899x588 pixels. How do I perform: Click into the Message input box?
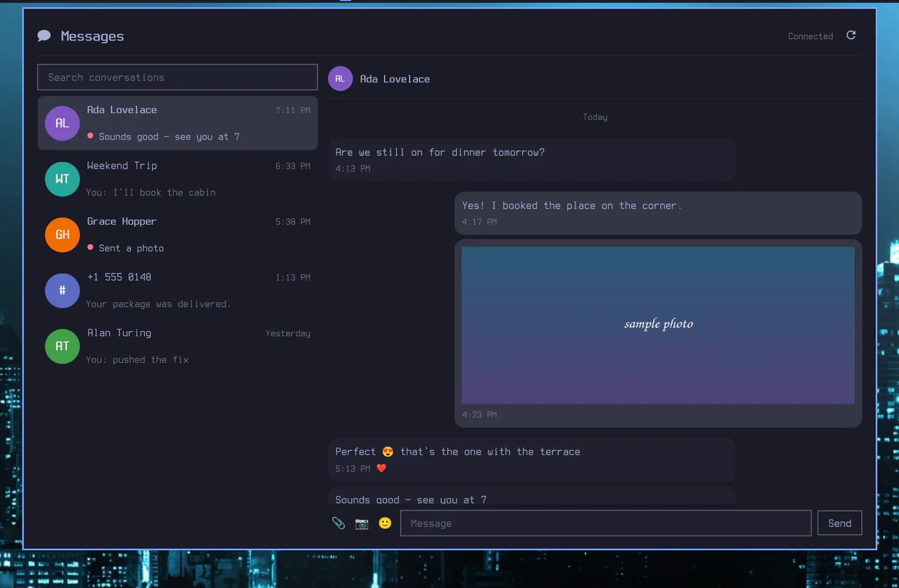(606, 523)
